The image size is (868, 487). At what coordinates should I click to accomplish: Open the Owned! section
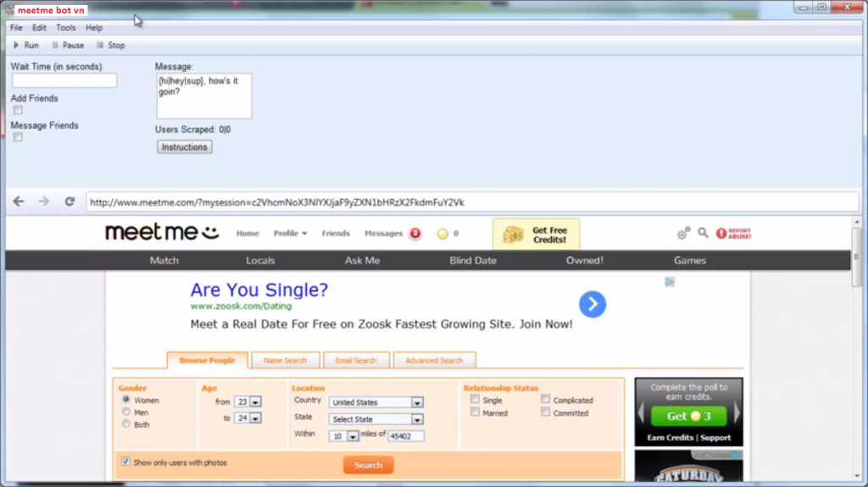pos(585,261)
